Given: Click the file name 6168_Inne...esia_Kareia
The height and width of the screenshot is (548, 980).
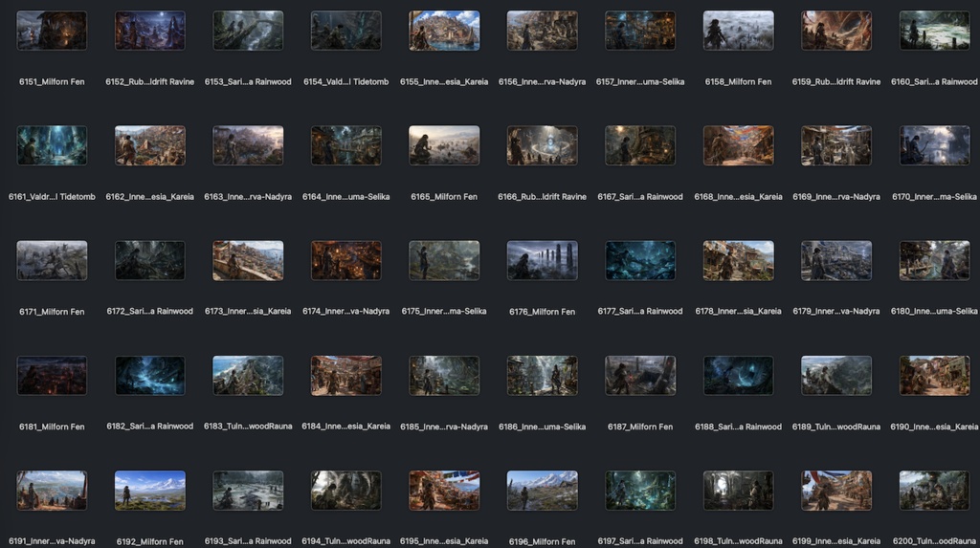Looking at the screenshot, I should (738, 197).
